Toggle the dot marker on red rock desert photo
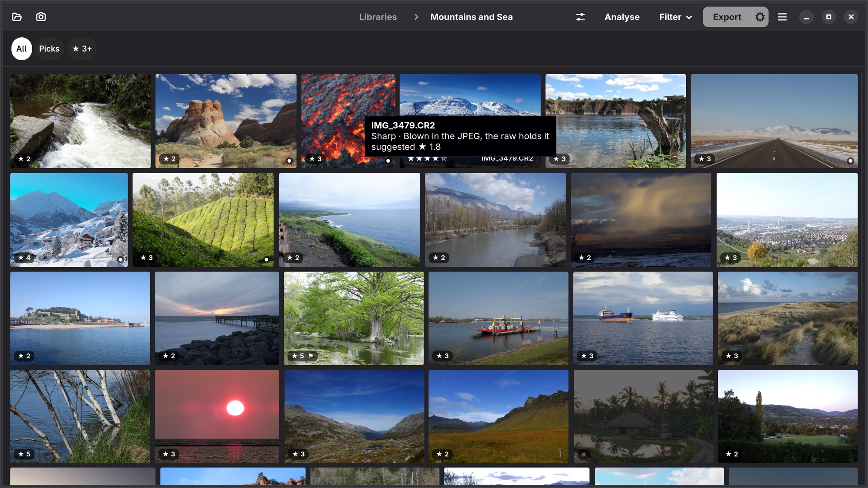Viewport: 868px width, 488px height. 289,160
